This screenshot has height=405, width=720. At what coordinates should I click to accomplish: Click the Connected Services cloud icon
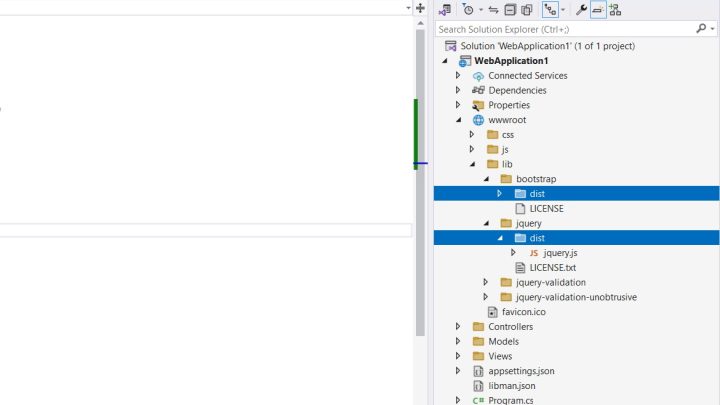(478, 76)
